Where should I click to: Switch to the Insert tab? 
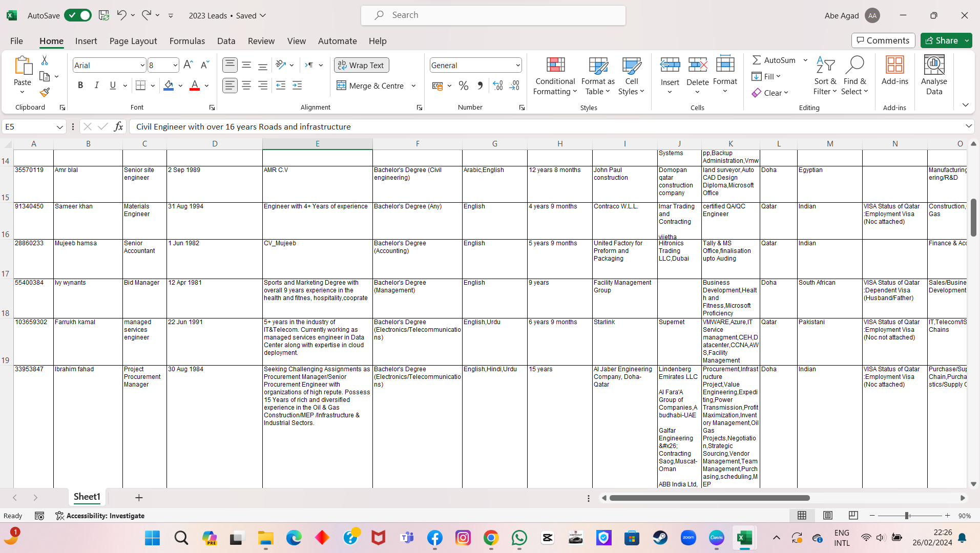pos(86,41)
